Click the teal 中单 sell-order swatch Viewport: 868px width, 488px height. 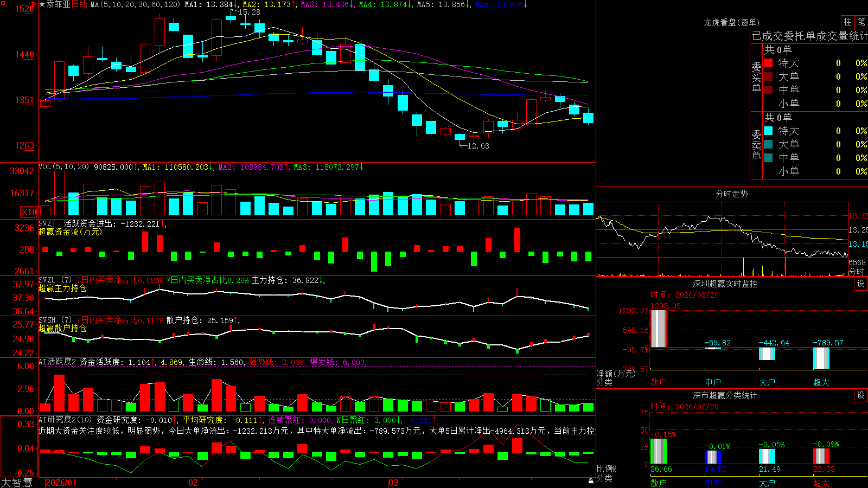click(x=768, y=157)
